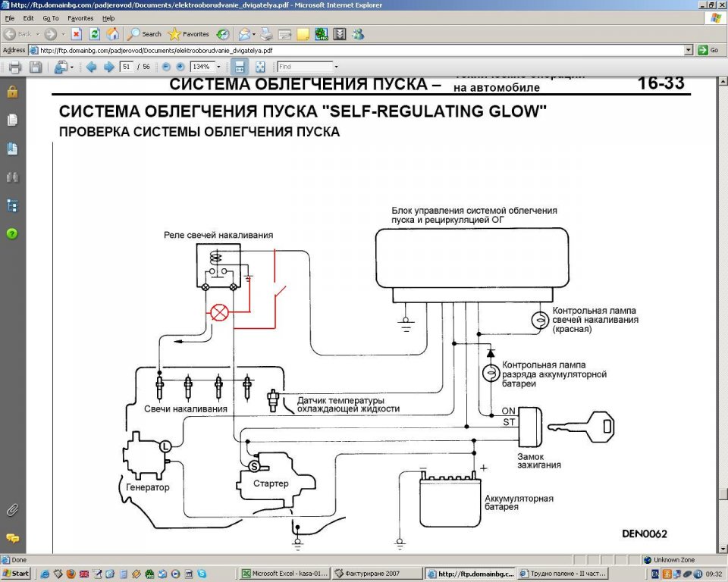Toggle Fit Width page view
Screen dimensions: 728x582
coord(239,67)
